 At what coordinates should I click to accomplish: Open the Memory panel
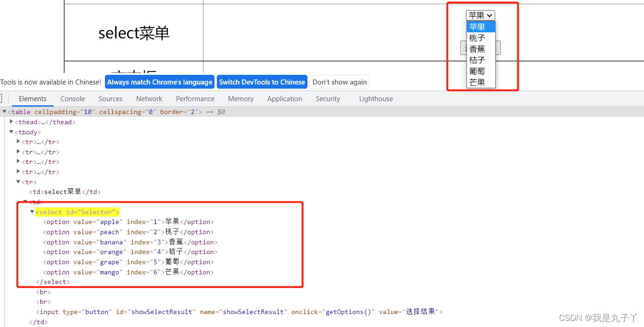point(240,98)
